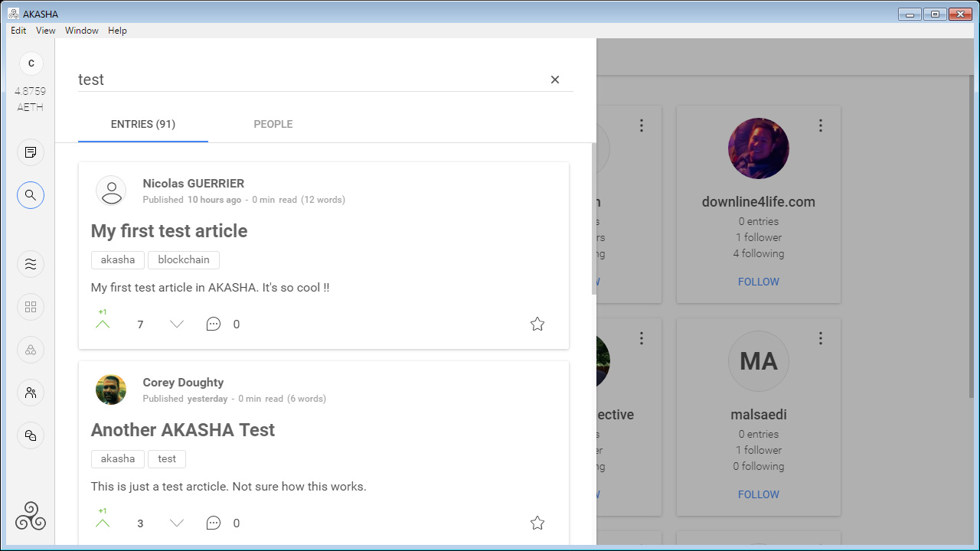Open Nicolas GUERRIER's avatar icon
The image size is (980, 551).
click(111, 191)
